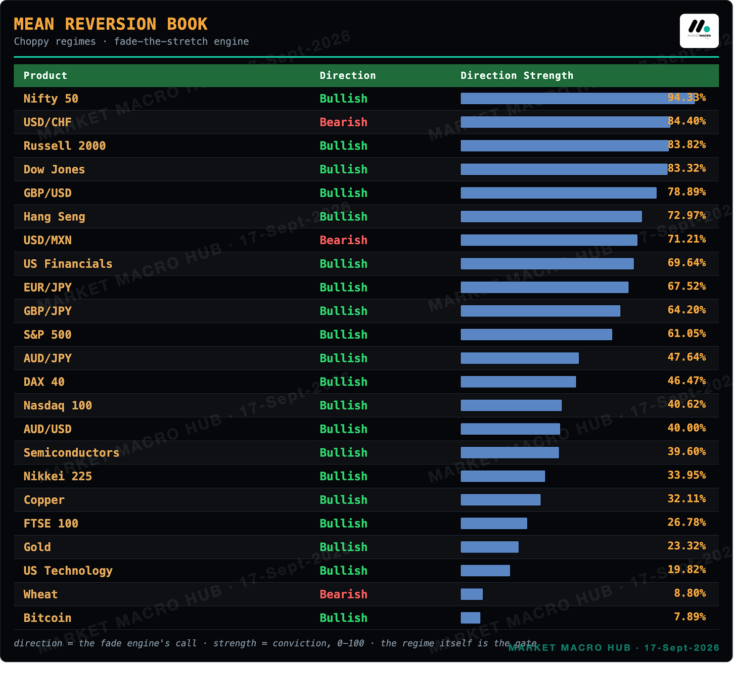
Task: Click the 32.11% strength value
Action: (x=686, y=498)
